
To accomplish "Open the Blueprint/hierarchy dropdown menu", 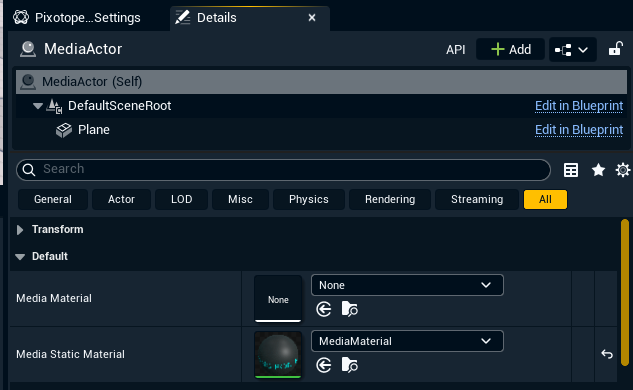I will point(572,50).
